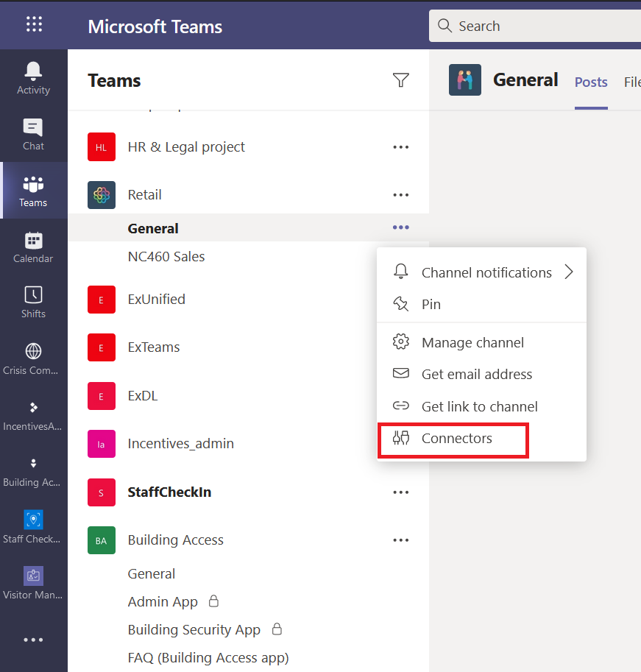The image size is (641, 672).
Task: Open the Calendar
Action: 33,247
